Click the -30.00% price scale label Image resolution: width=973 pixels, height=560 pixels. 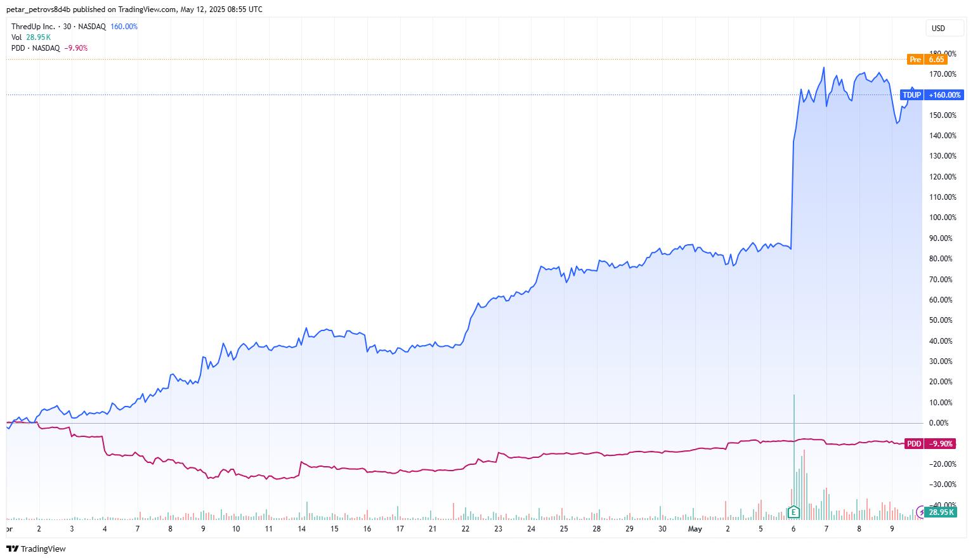pos(941,485)
